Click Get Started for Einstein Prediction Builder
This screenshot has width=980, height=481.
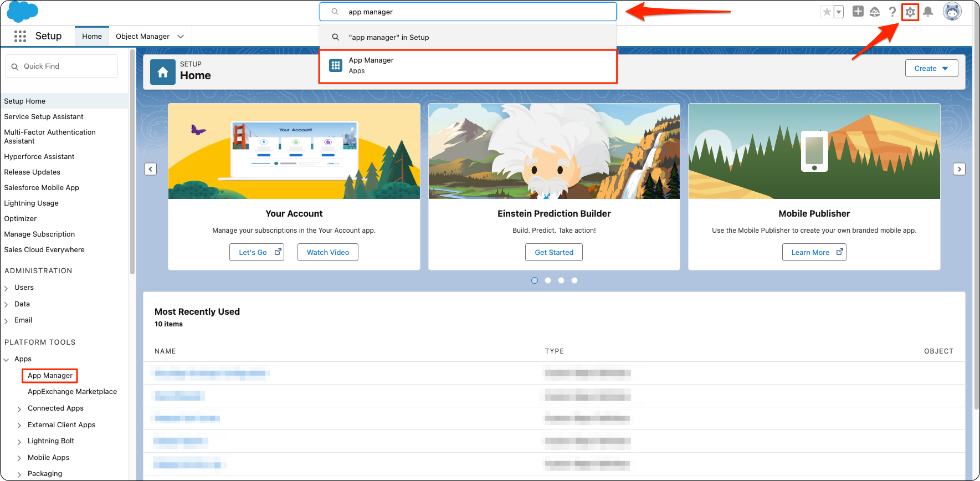554,252
